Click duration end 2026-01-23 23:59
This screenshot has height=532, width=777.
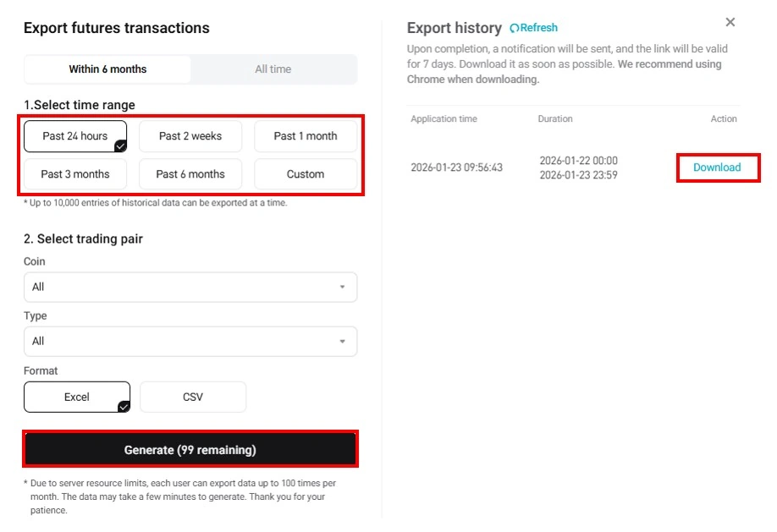[x=578, y=175]
